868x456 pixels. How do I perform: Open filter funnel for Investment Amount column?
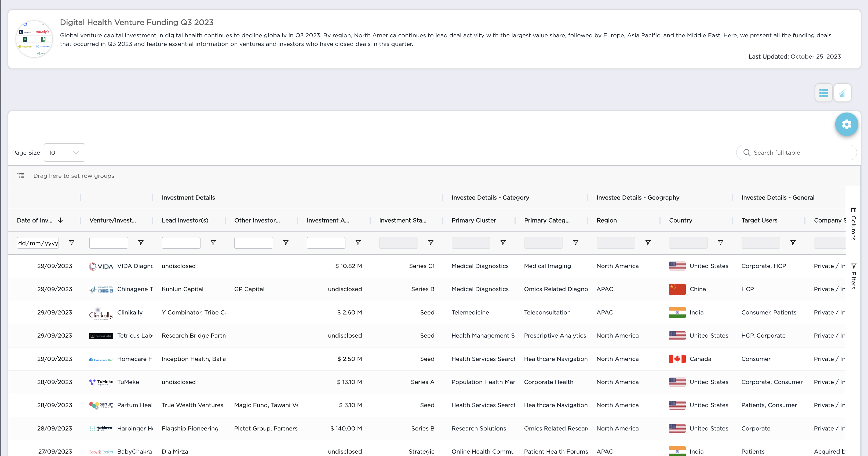tap(358, 243)
